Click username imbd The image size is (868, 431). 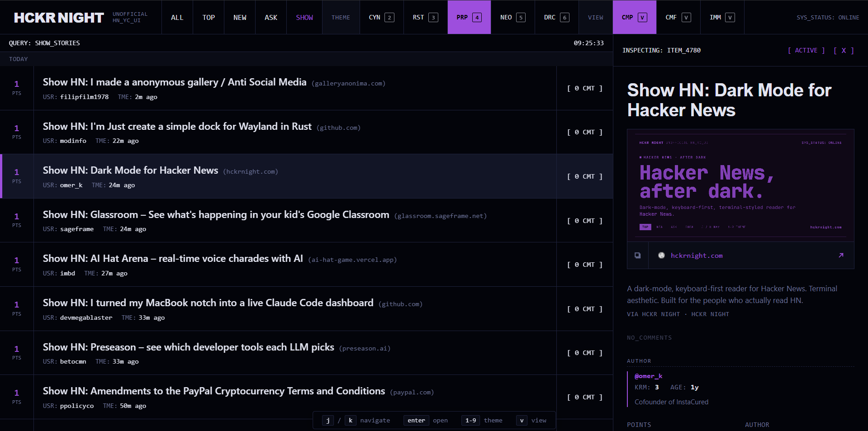[x=67, y=273]
